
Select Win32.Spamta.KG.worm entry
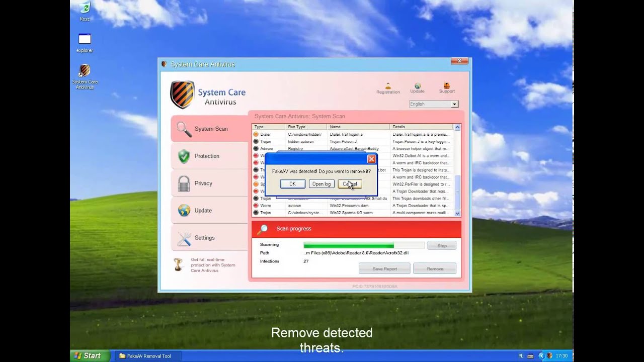[352, 213]
